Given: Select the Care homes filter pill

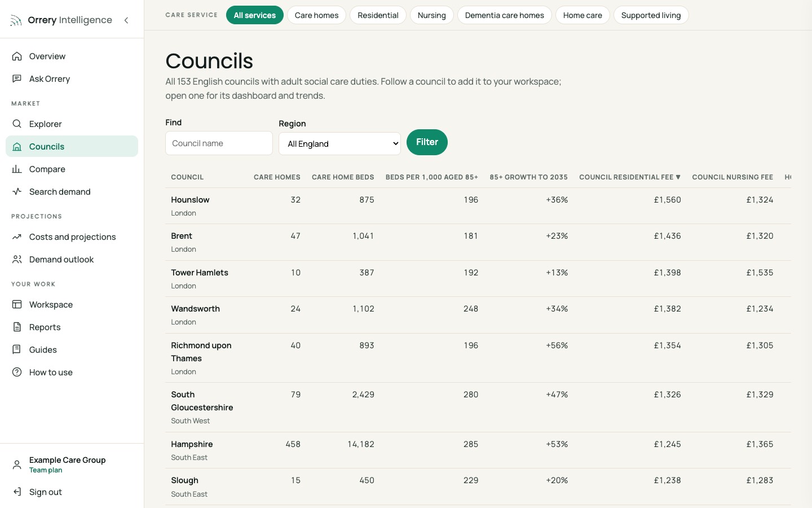Looking at the screenshot, I should tap(316, 15).
